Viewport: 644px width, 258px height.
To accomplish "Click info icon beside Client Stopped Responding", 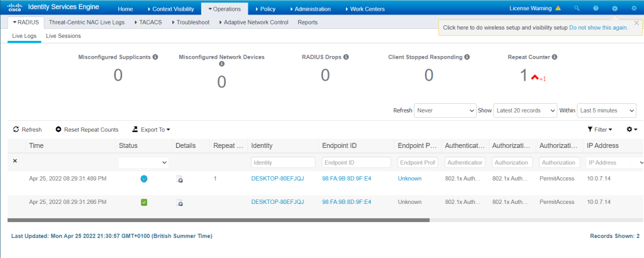I will click(467, 57).
